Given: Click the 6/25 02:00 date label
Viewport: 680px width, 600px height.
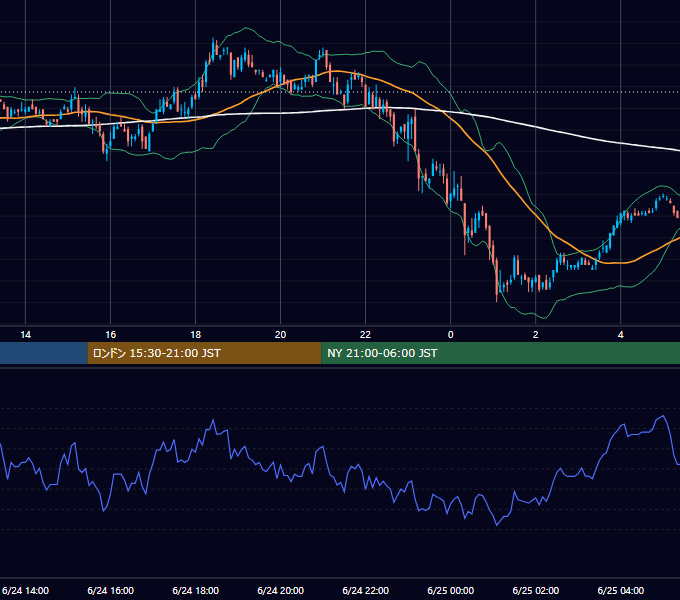Looking at the screenshot, I should (536, 590).
